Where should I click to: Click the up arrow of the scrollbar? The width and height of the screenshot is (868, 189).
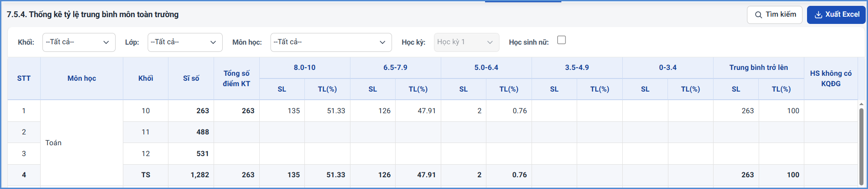(x=861, y=104)
